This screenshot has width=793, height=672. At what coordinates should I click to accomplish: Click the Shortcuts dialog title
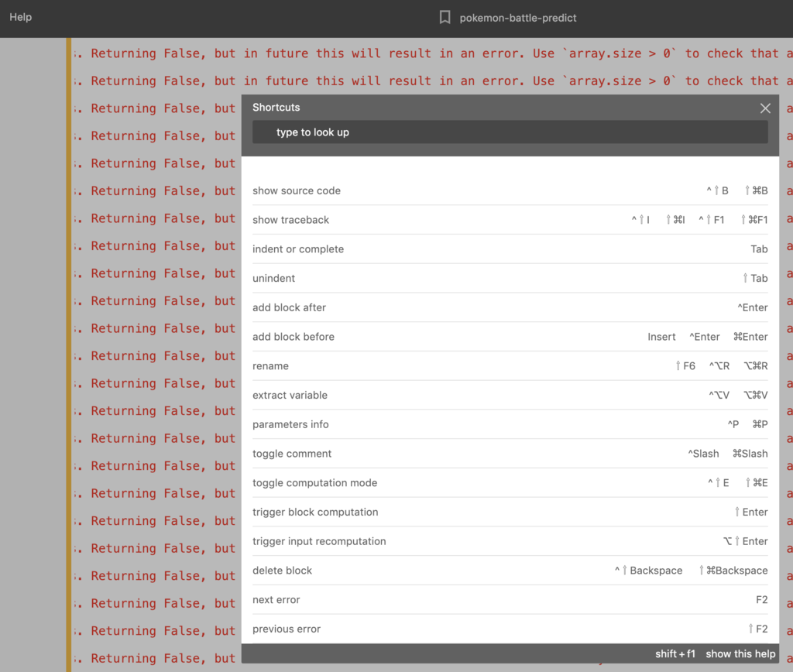click(x=276, y=107)
